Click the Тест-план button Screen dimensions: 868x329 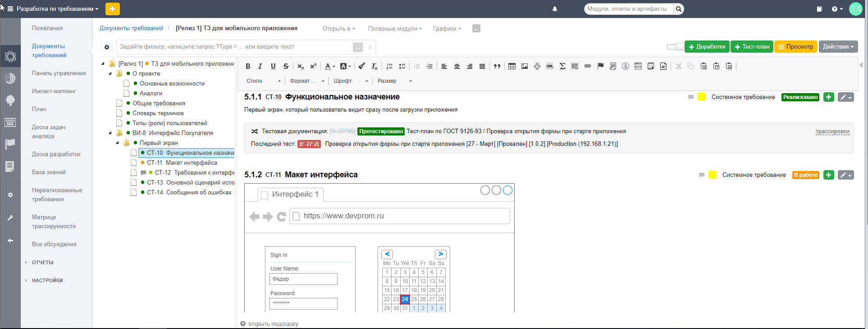tap(752, 47)
